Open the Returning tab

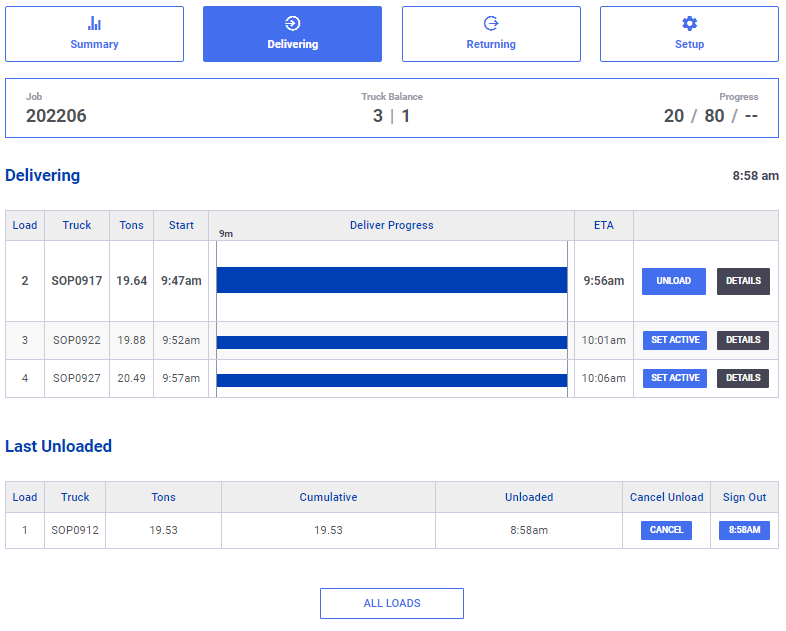(491, 34)
